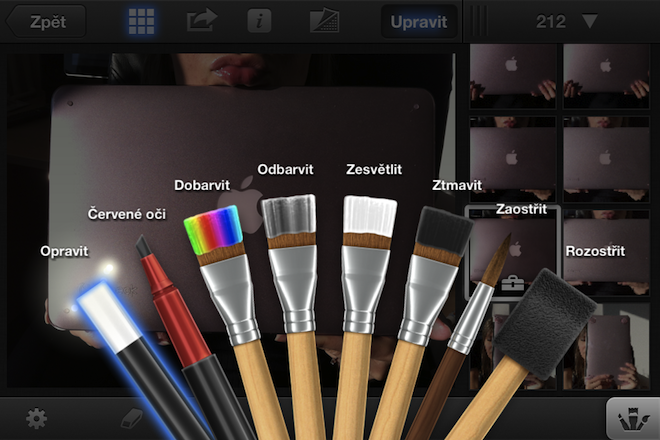
Task: Go back with the Zpět button
Action: [46, 21]
